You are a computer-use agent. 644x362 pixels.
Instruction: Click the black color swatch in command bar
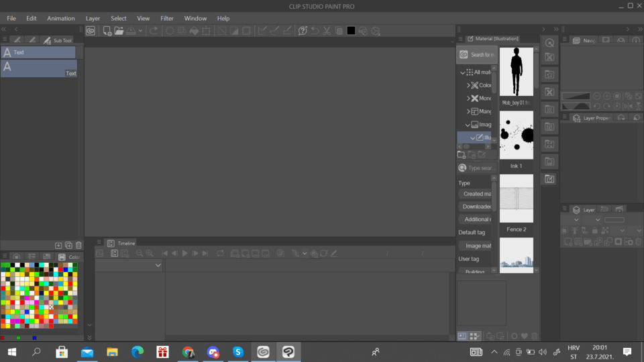pyautogui.click(x=351, y=31)
